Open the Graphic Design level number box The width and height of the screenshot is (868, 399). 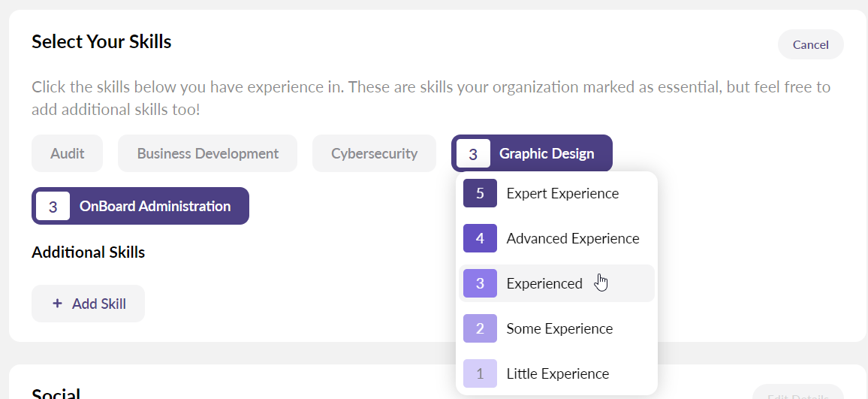473,153
